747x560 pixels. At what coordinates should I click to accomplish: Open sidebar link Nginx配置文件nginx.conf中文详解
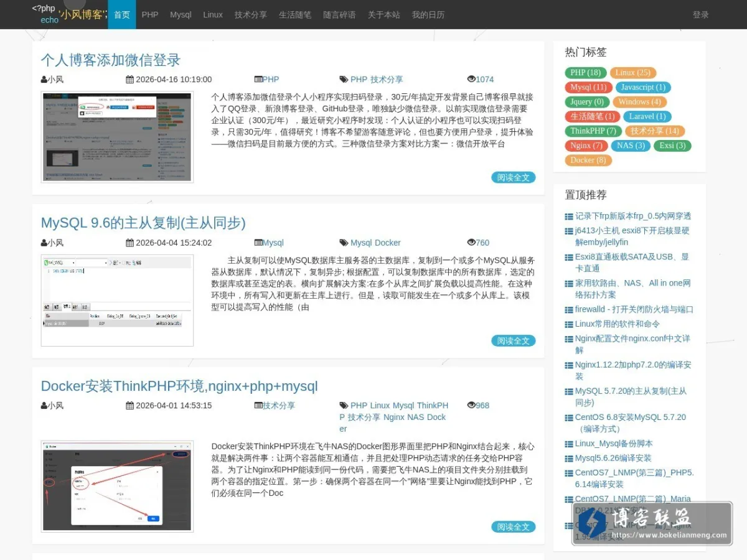(632, 345)
